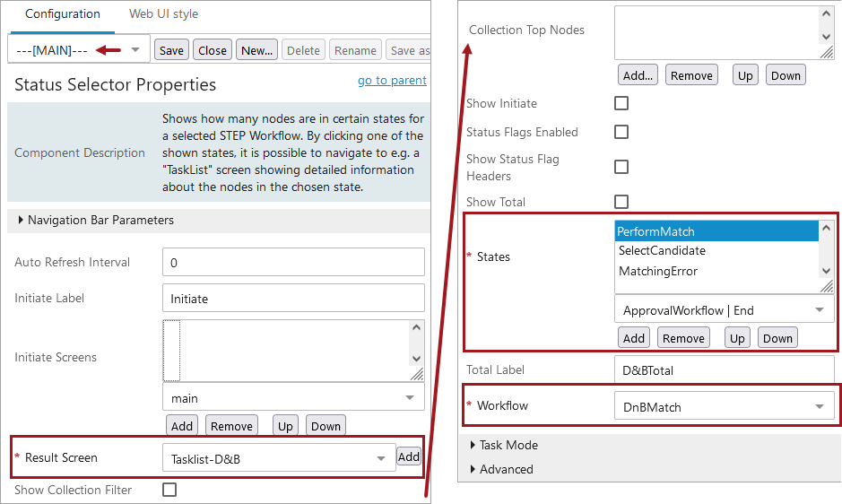Viewport: 842px width, 504px height.
Task: Open the ---[MAIN]--- screen dropdown
Action: (135, 49)
